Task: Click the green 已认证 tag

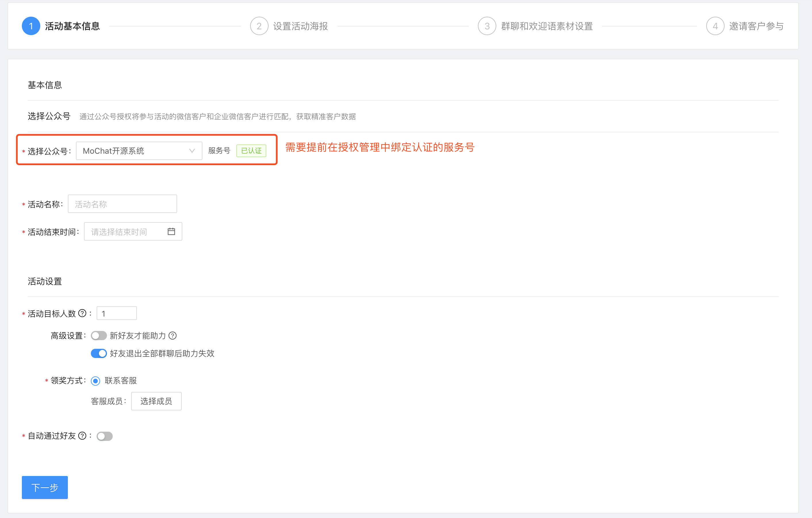Action: click(251, 151)
